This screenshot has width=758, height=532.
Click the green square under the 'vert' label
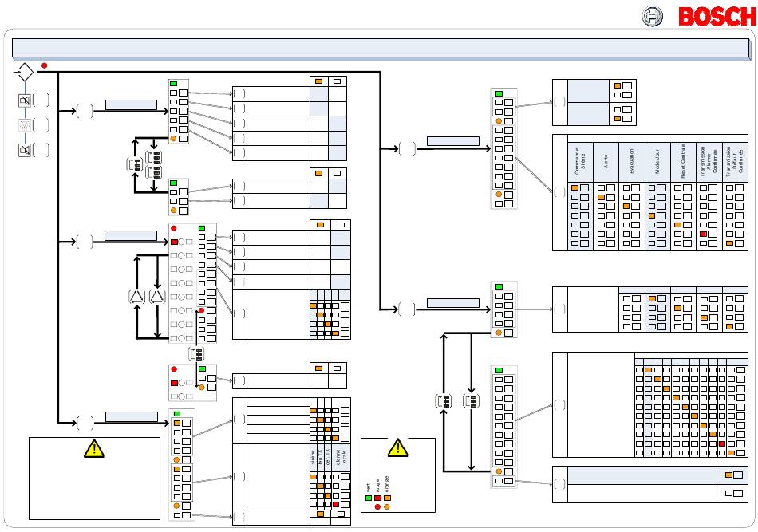coord(369,498)
